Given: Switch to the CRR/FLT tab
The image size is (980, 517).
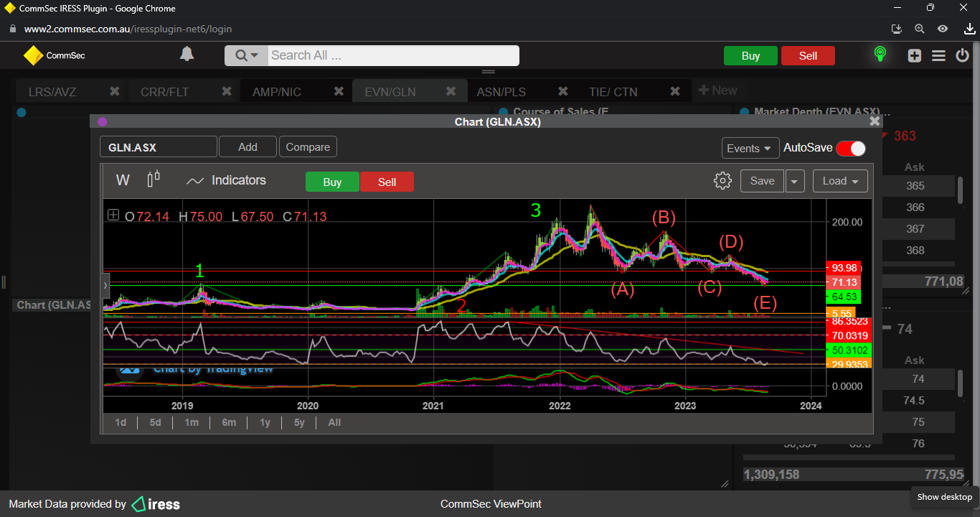Looking at the screenshot, I should [x=165, y=92].
